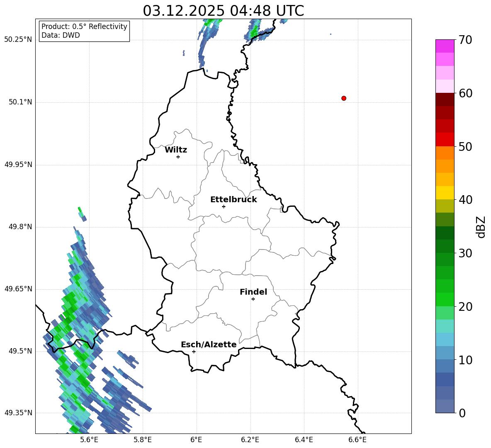
Task: Click the red dot marker on the map
Action: (344, 98)
